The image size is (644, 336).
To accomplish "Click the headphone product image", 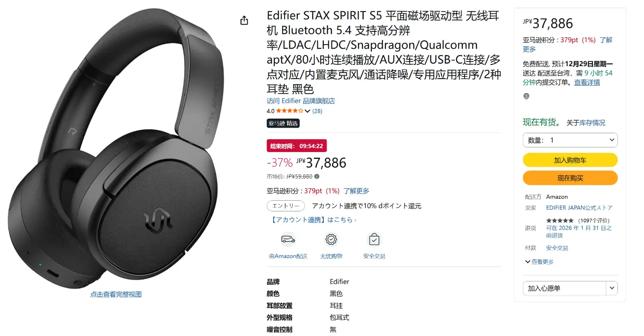I will tap(116, 148).
